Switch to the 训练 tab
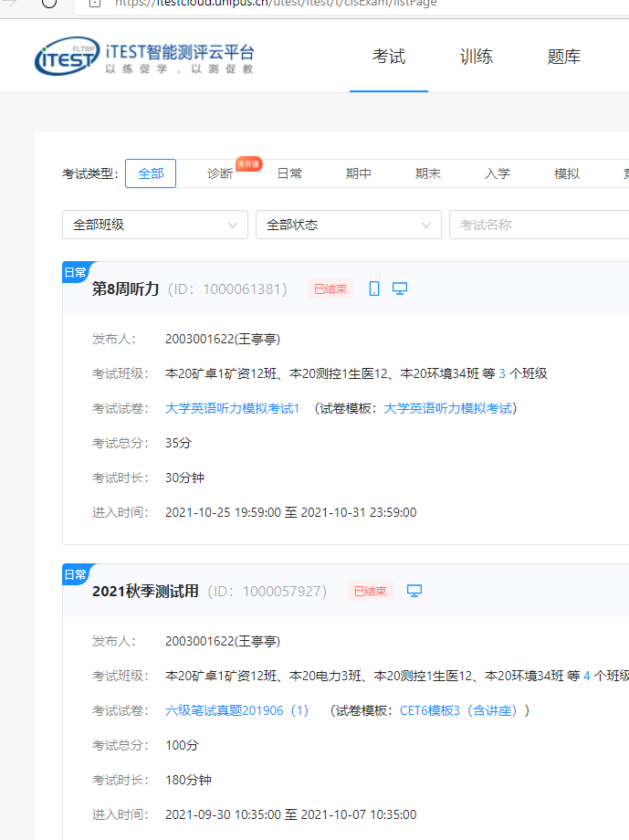Viewport: 629px width, 840px height. click(x=477, y=57)
